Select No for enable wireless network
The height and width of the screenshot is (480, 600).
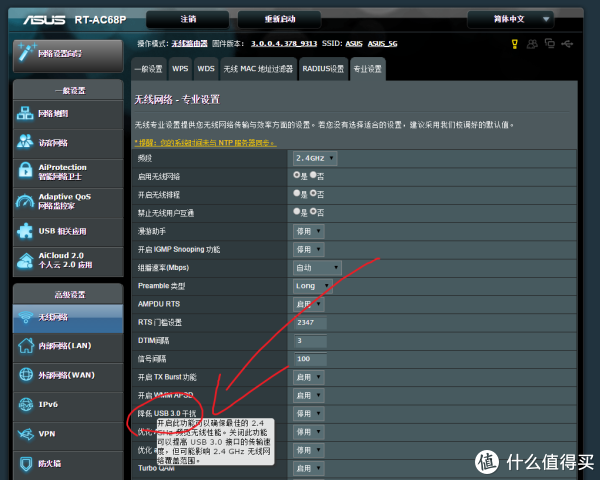click(x=313, y=175)
